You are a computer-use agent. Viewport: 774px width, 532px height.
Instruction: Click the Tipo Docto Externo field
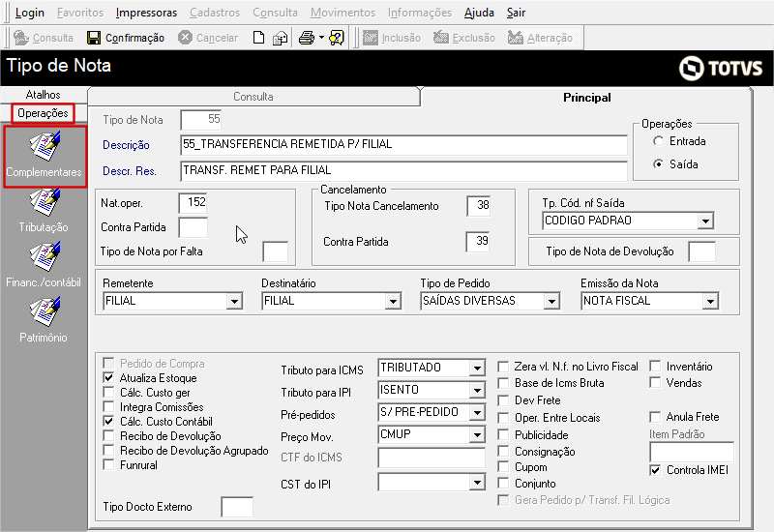[237, 507]
